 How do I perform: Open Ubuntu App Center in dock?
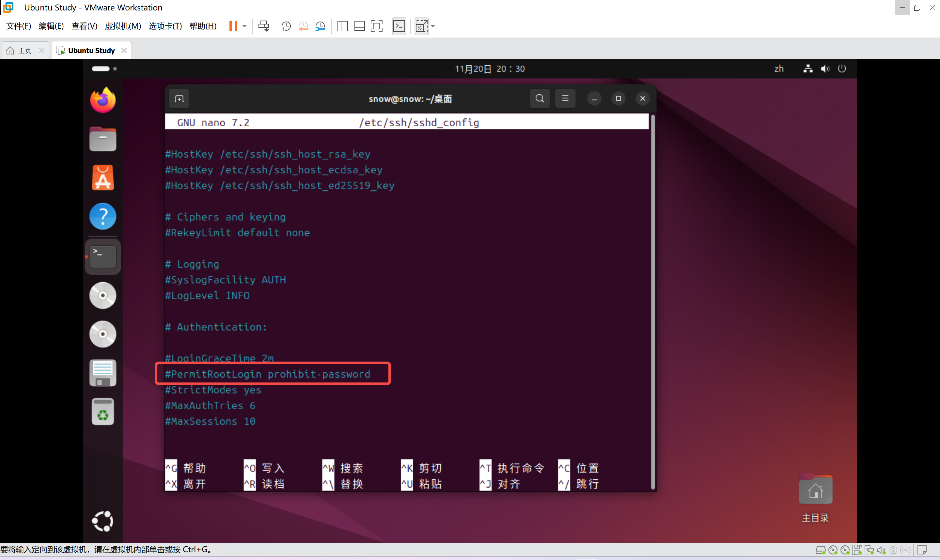(x=102, y=178)
